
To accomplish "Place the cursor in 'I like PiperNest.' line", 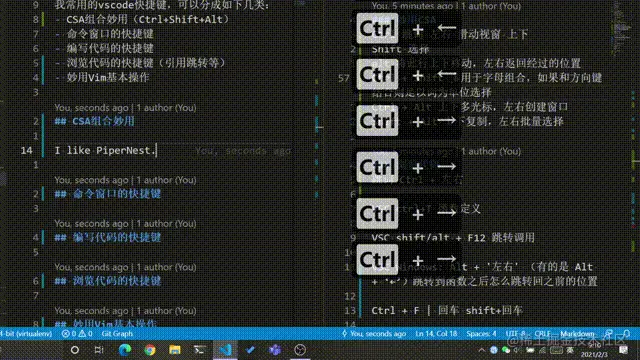I will click(x=105, y=150).
